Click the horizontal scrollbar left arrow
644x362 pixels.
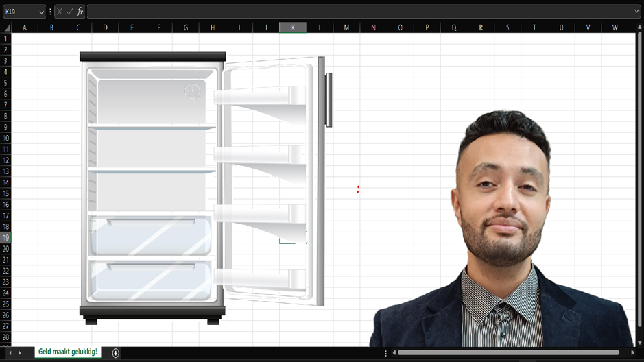tap(394, 353)
